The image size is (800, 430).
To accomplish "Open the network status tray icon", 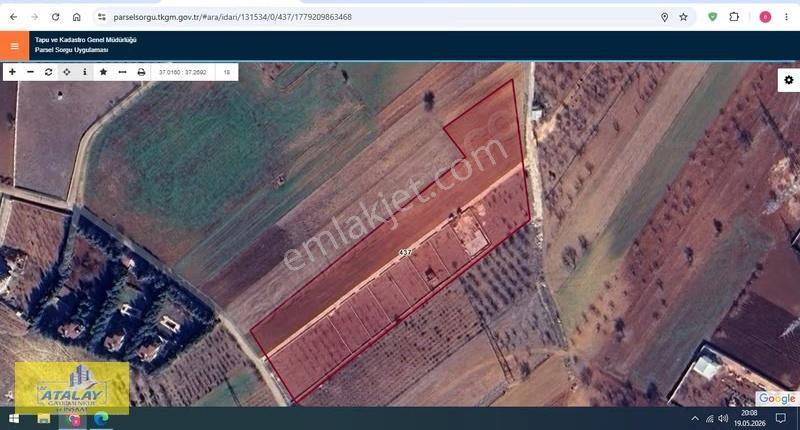I will pos(710,419).
